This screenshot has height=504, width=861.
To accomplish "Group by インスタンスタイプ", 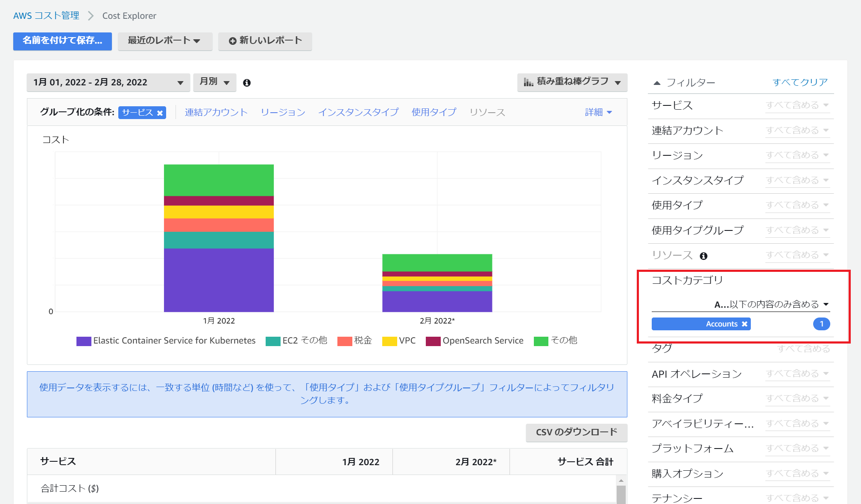I will (358, 112).
